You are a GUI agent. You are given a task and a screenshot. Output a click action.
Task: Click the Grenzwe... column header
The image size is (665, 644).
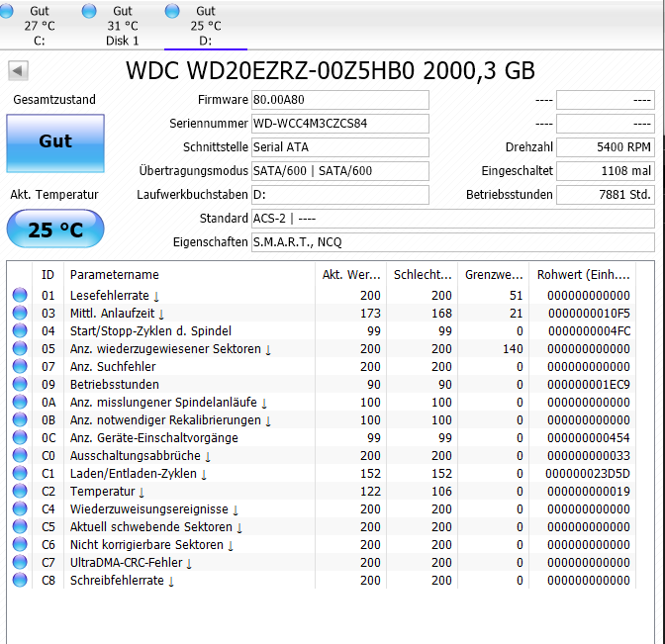[x=493, y=275]
